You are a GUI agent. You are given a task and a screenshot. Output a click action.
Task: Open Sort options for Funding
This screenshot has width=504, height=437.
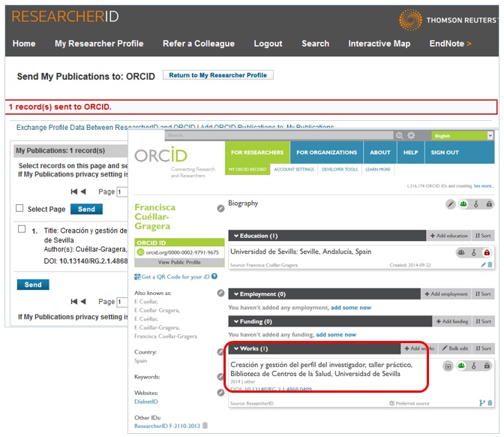coord(483,321)
